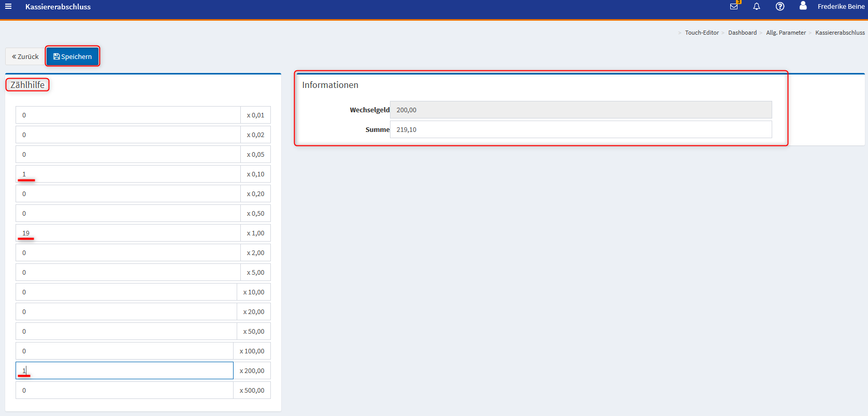
Task: Open Dashboard breadcrumb link
Action: pyautogui.click(x=742, y=33)
